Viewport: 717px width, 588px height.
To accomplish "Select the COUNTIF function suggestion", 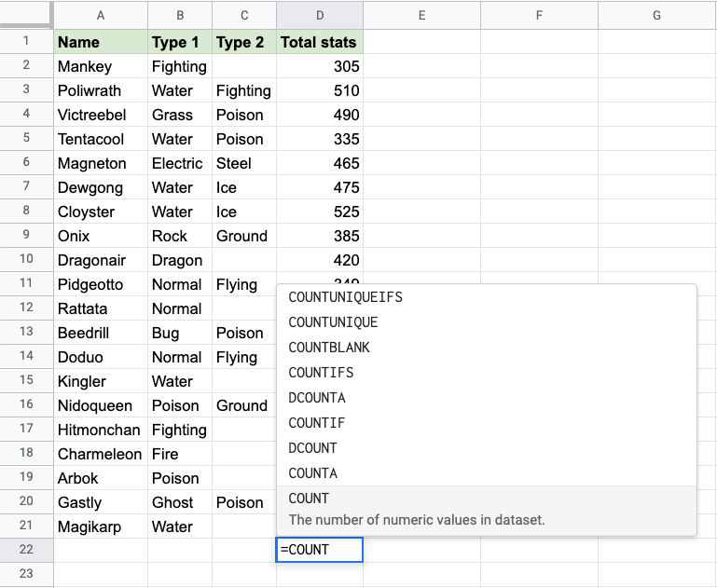I will click(317, 423).
